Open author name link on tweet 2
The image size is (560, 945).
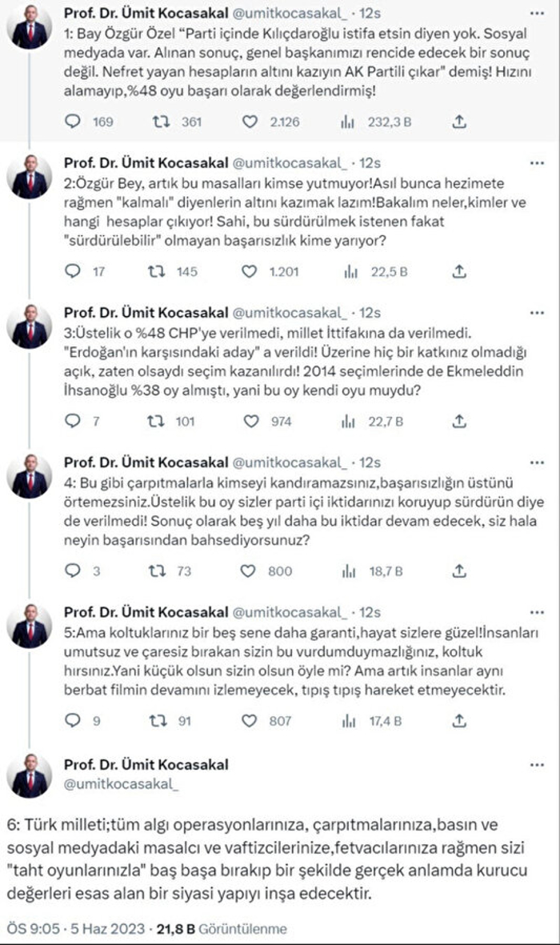146,162
